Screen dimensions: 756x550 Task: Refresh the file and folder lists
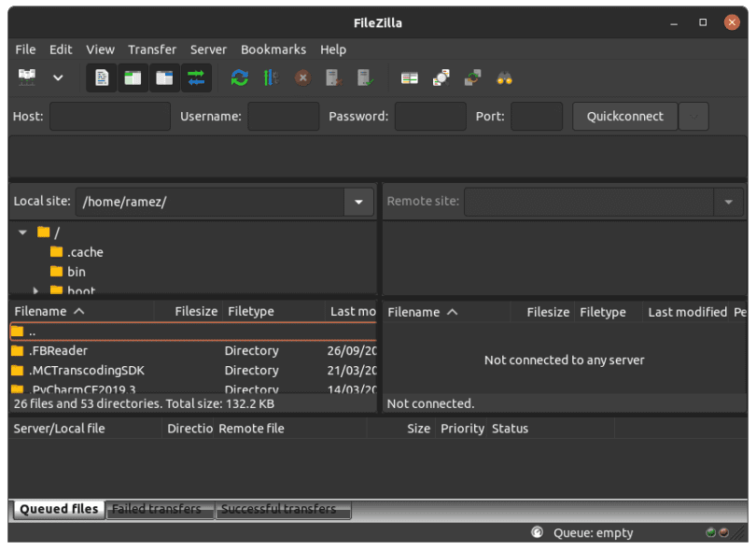coord(239,78)
